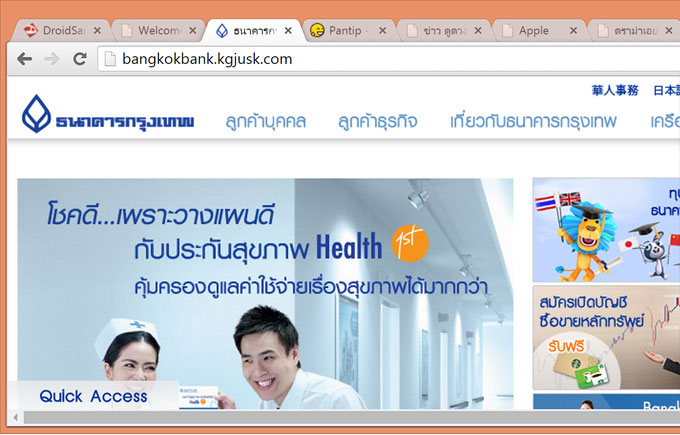Open the ลูกค้าธุรกิจ menu
The height and width of the screenshot is (435, 680).
[378, 122]
